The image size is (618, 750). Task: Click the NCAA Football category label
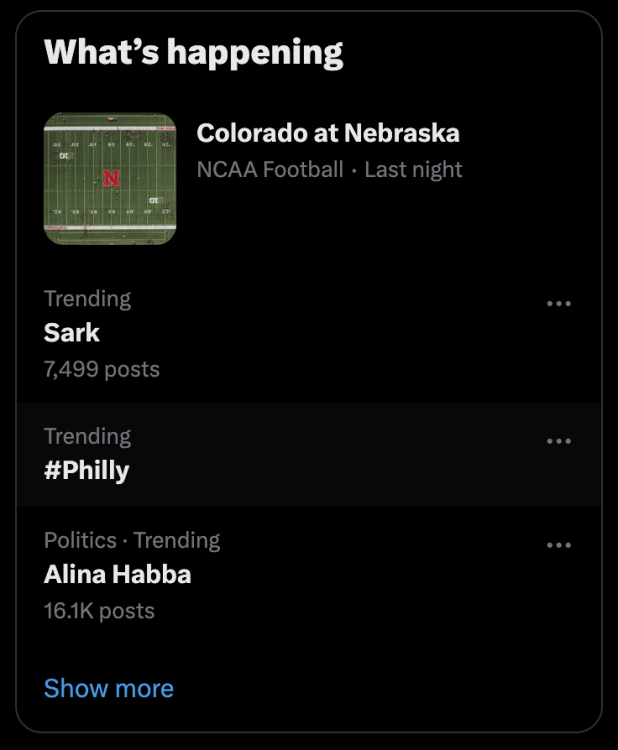point(270,169)
